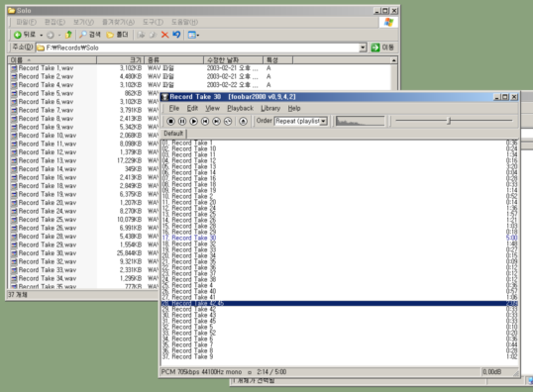Sort files by the Type (종류) column header
The height and width of the screenshot is (392, 533).
(174, 60)
